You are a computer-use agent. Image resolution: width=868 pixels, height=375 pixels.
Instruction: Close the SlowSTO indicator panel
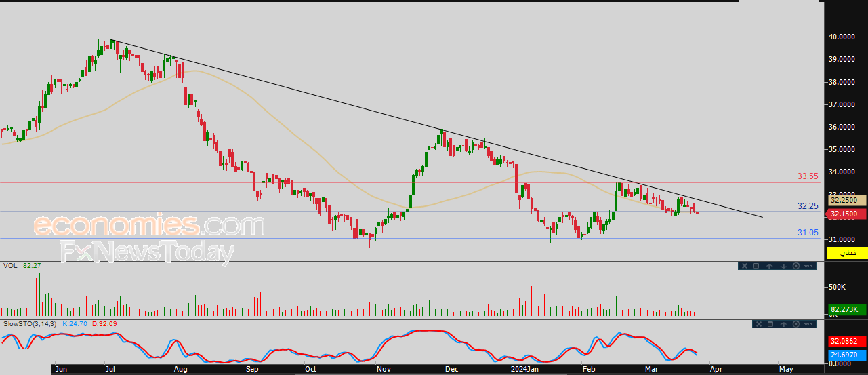click(758, 325)
